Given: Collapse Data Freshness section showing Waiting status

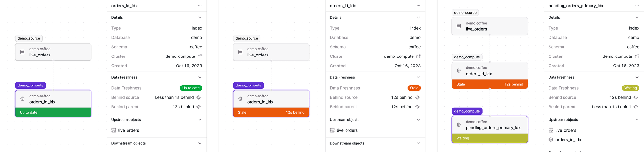Looking at the screenshot, I should pos(637,77).
